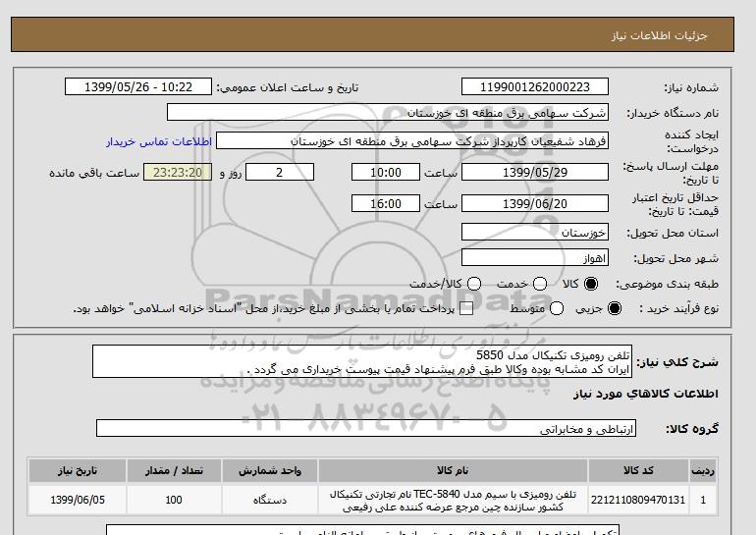Click the announcement date field 1399/05/26 - 10:22

click(138, 86)
